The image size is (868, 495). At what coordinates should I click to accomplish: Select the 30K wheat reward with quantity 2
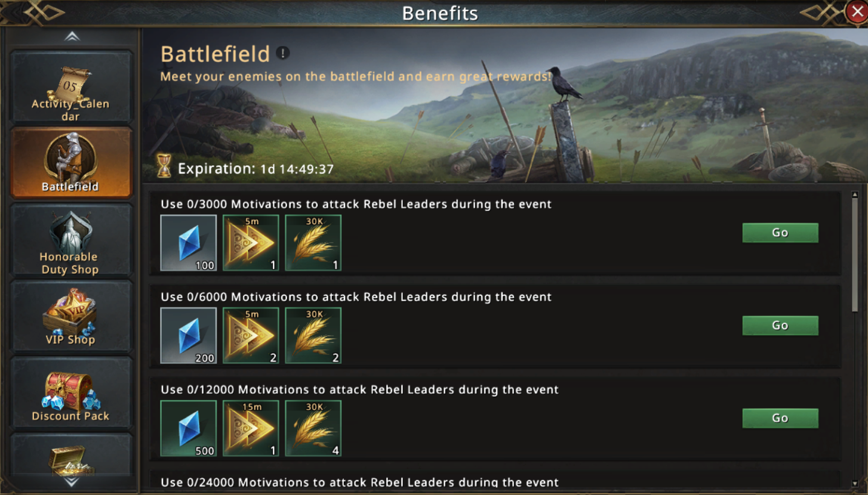coord(313,336)
